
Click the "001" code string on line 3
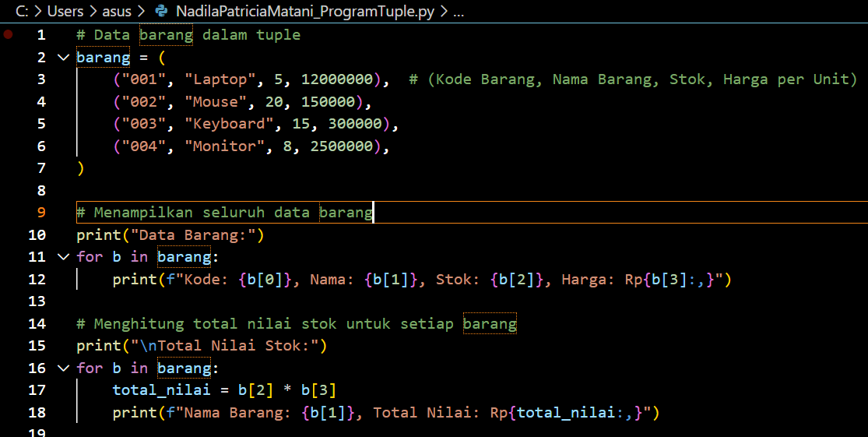[143, 79]
